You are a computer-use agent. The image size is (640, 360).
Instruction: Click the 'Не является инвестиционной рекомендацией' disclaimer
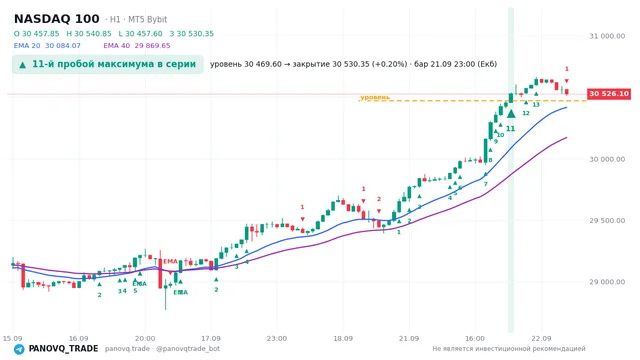coord(509,349)
